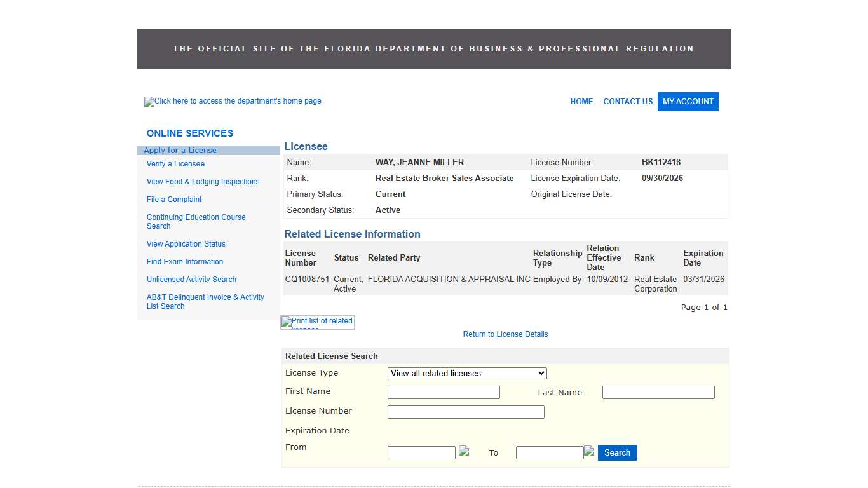This screenshot has height=488, width=868.
Task: Open the CONTACT US page
Action: tap(628, 102)
